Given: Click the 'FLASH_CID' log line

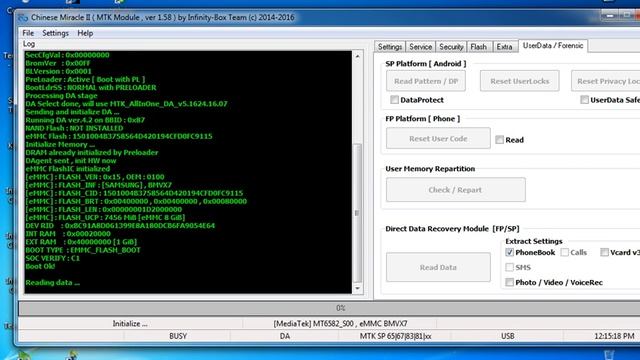Looking at the screenshot, I should click(134, 193).
